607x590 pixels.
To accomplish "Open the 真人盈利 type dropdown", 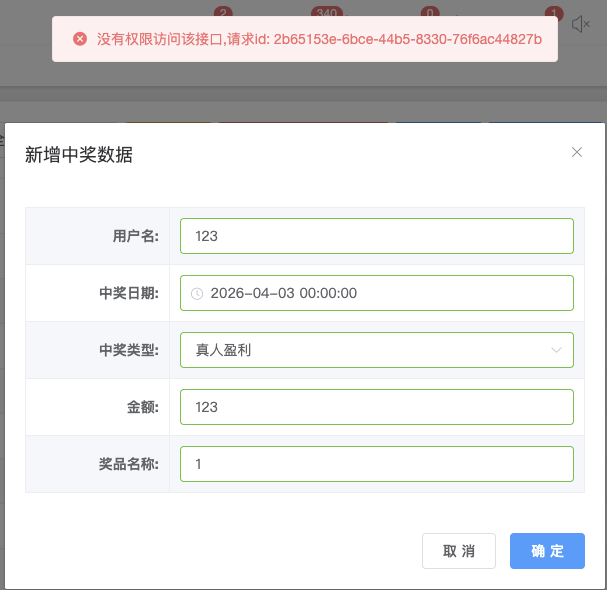I will [377, 350].
